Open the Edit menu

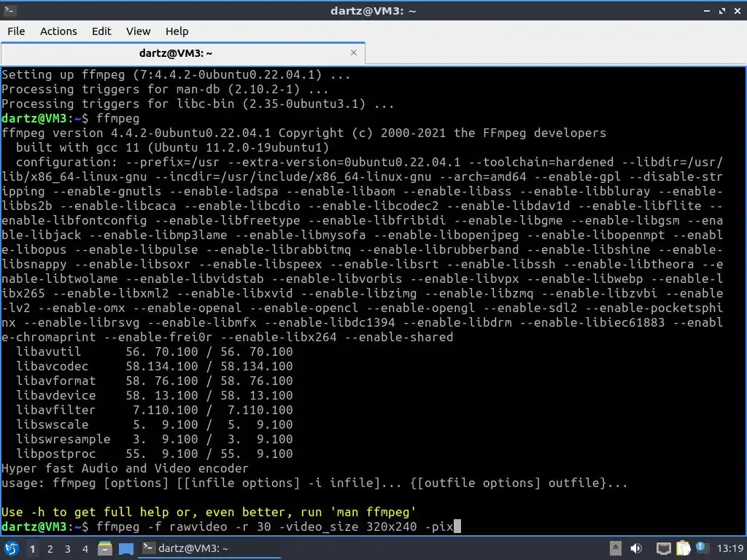(101, 31)
